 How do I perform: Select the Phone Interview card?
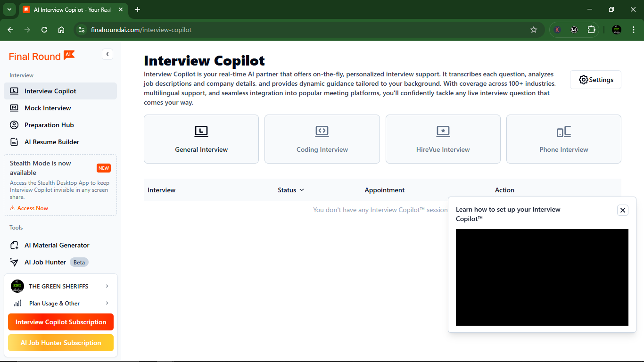pyautogui.click(x=564, y=139)
